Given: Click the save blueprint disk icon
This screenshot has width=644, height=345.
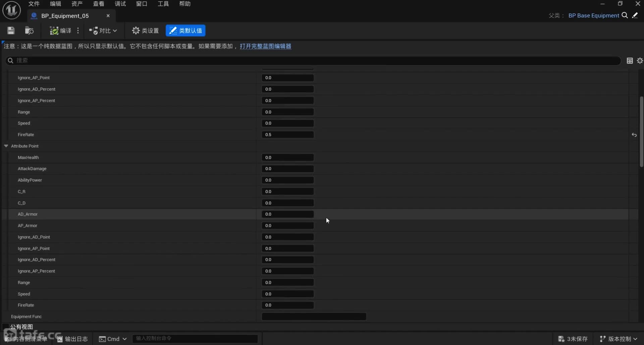Looking at the screenshot, I should coord(11,31).
